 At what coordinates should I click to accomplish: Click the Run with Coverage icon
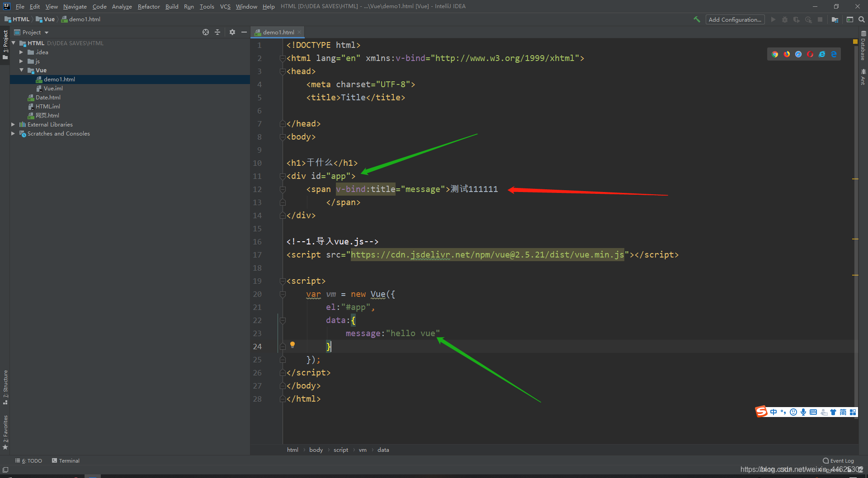coord(797,19)
